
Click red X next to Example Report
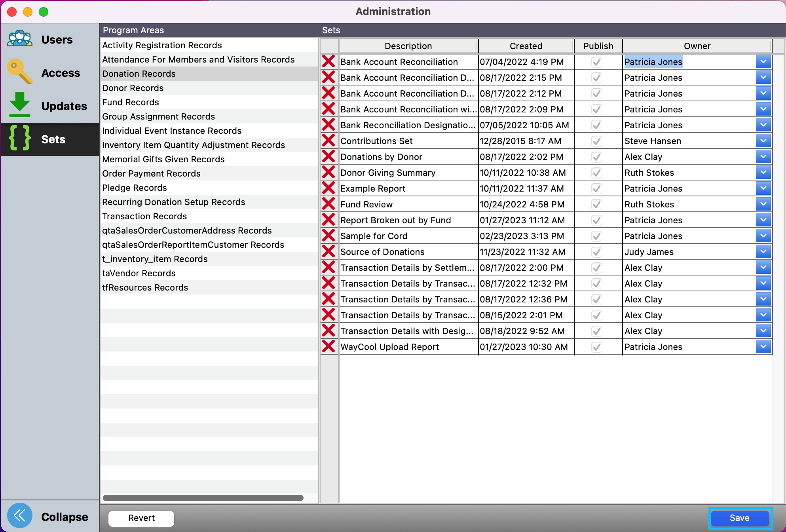coord(328,188)
